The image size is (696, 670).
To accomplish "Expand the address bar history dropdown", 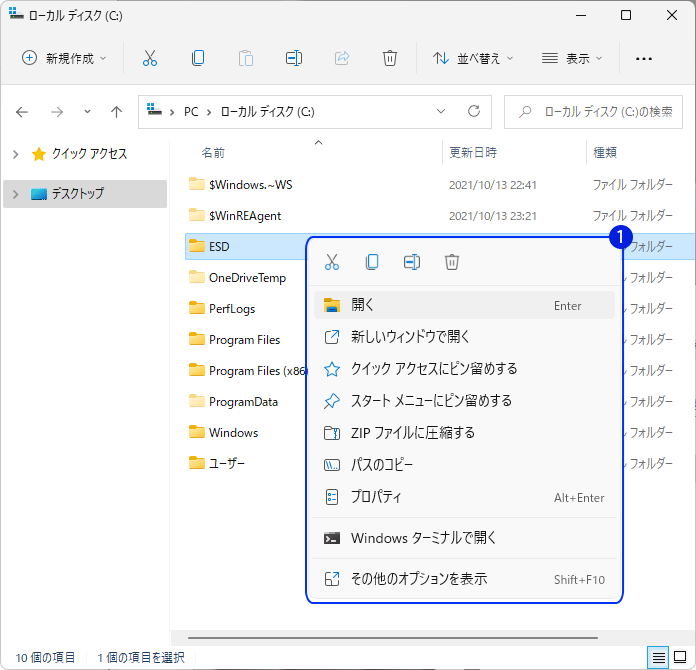I will pyautogui.click(x=440, y=111).
